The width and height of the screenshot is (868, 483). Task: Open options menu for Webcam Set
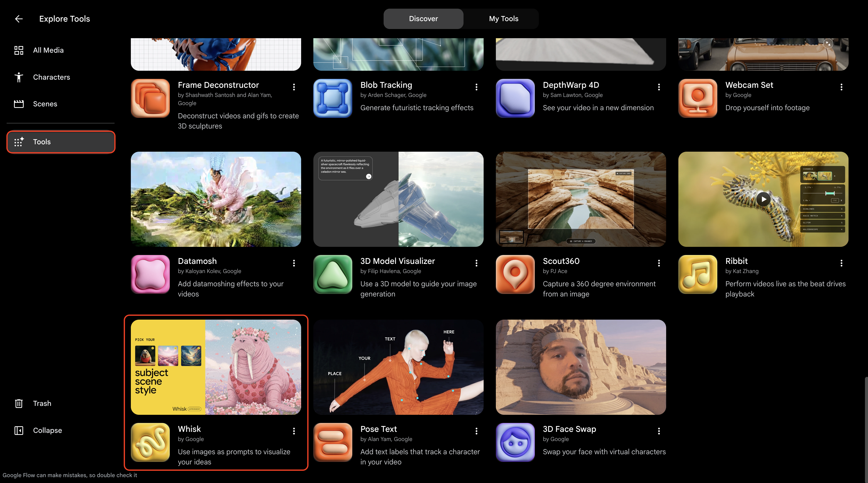point(841,87)
